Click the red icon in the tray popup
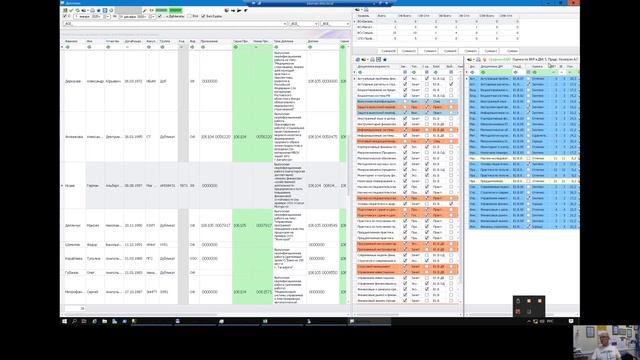 (x=518, y=311)
